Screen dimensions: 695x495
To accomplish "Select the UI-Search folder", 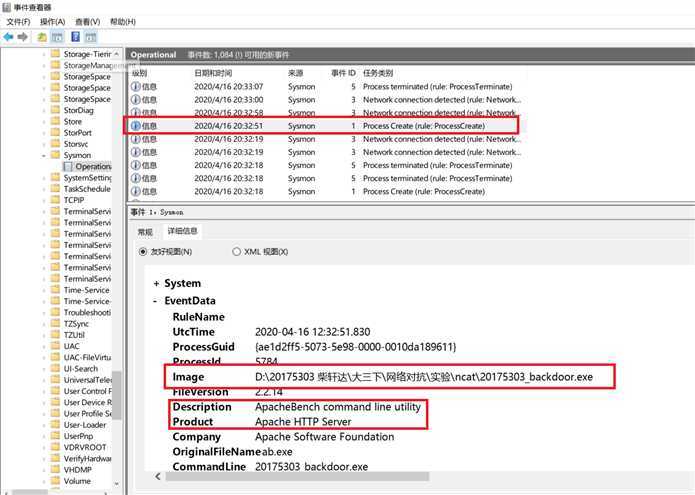I will 81,369.
